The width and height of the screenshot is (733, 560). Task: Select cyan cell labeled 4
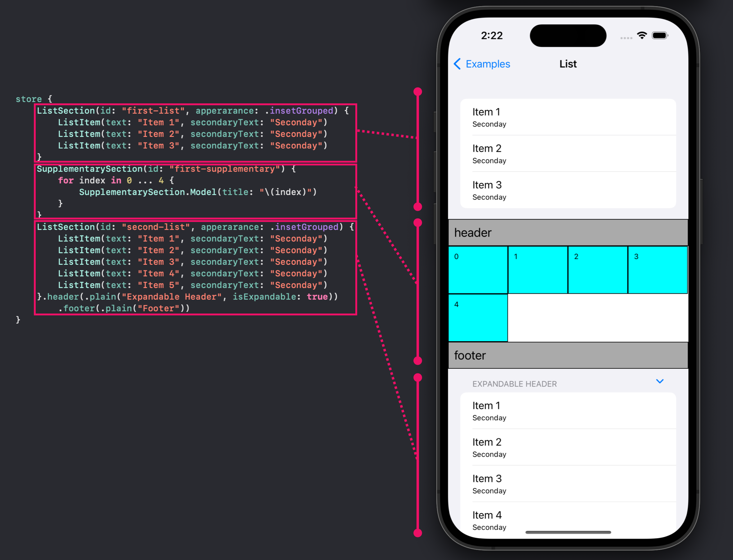(478, 318)
